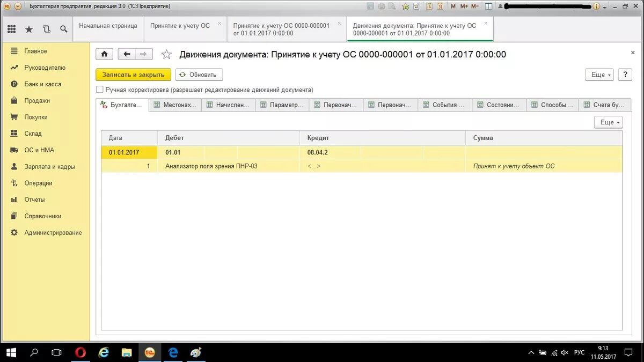Open the События register tab
This screenshot has height=362, width=644.
tap(445, 105)
